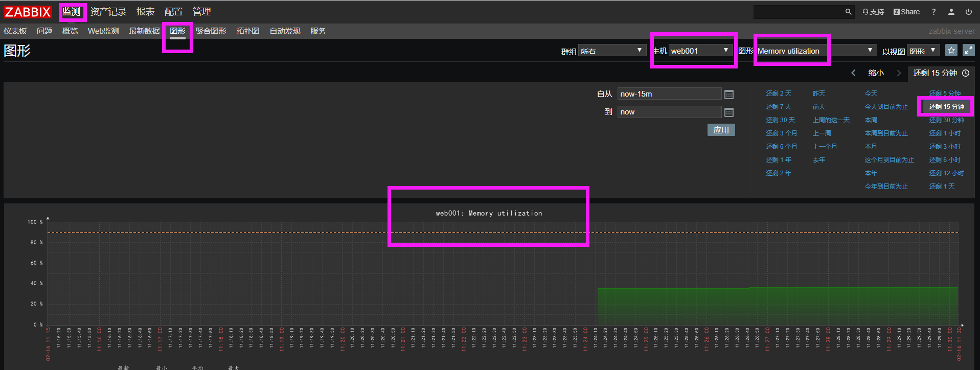Toggle the 还剩 15 分钟 time selector tab

[941, 73]
